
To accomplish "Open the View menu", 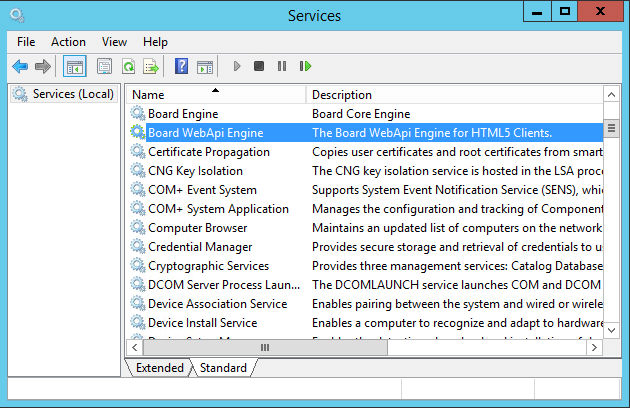I will click(x=115, y=42).
